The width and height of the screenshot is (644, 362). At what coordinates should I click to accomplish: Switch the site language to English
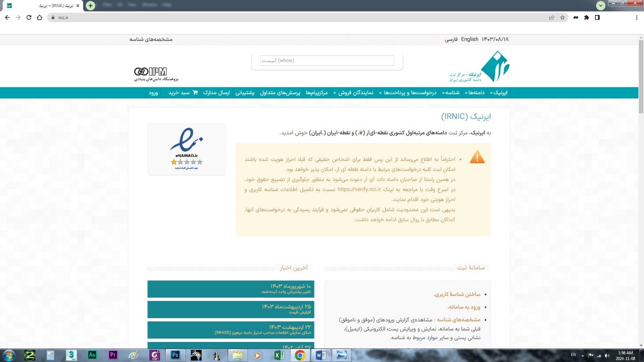[x=469, y=39]
